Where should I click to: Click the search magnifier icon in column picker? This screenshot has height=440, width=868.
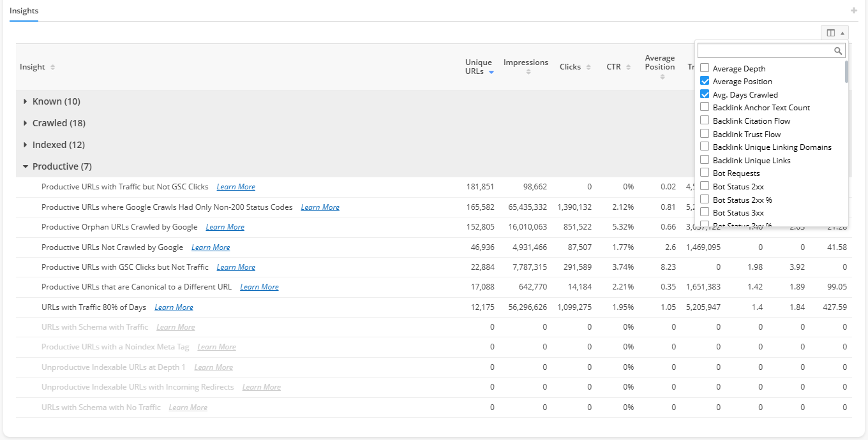point(838,51)
